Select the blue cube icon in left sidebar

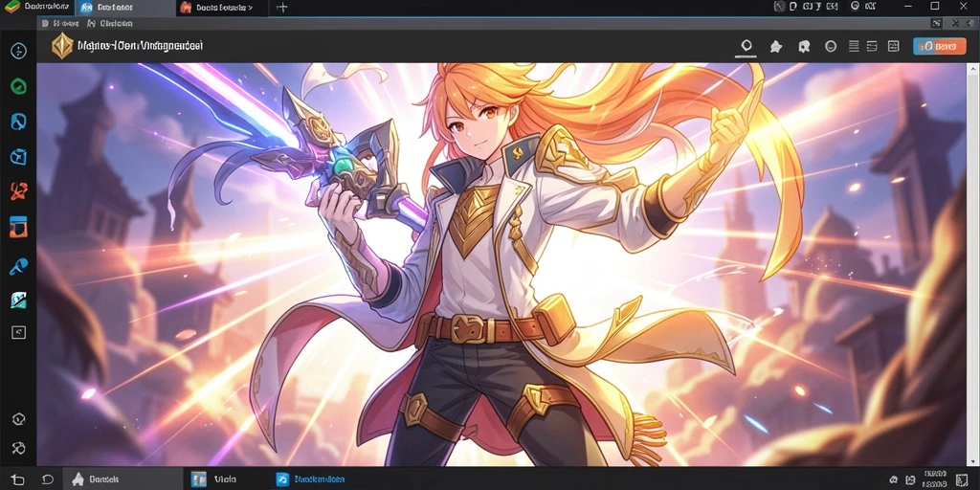click(x=19, y=156)
